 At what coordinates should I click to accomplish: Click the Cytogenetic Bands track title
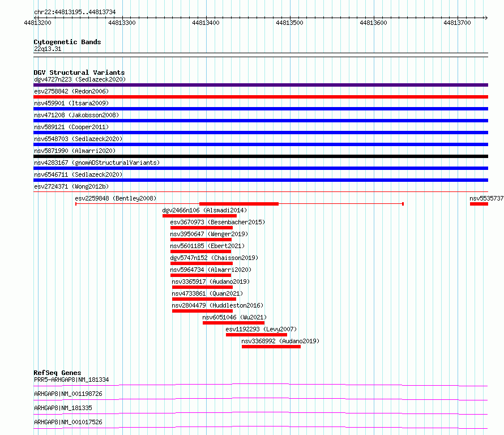coord(67,42)
